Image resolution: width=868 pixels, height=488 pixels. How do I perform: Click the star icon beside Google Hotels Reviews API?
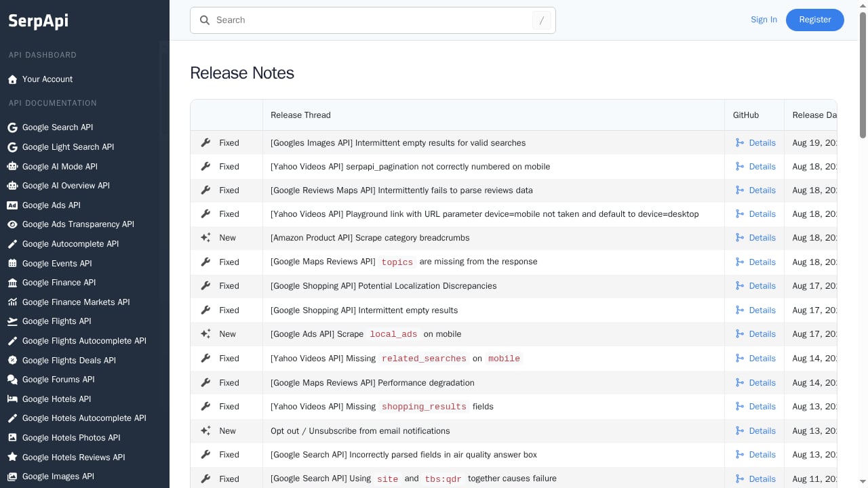pyautogui.click(x=12, y=457)
